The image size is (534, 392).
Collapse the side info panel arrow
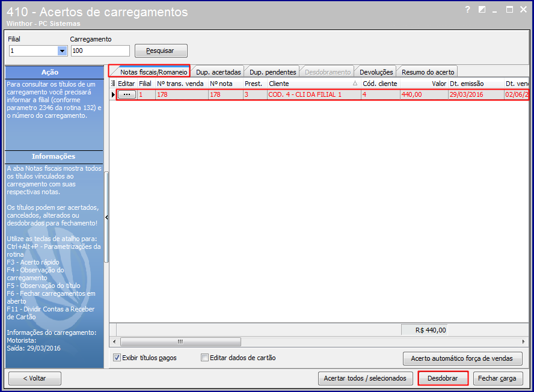106,217
